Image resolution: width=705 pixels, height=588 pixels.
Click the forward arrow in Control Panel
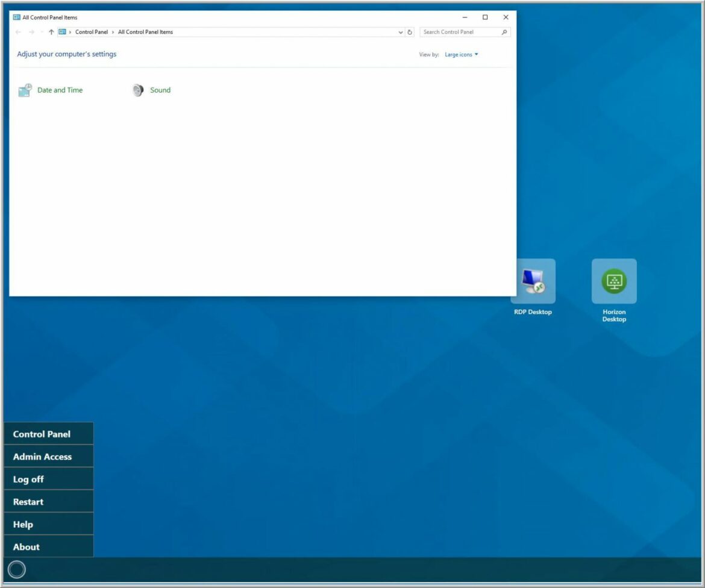[x=31, y=32]
